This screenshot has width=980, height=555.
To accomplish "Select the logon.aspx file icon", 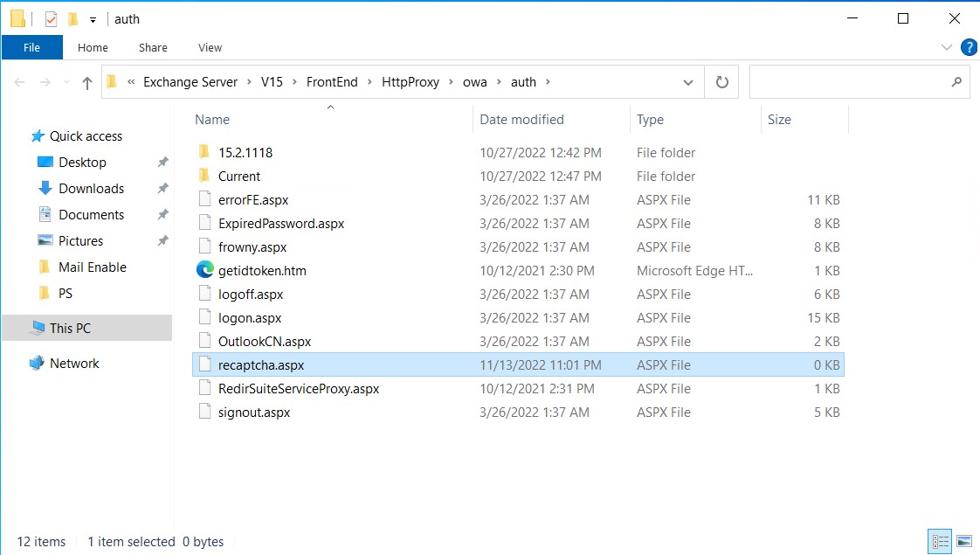I will pos(204,317).
